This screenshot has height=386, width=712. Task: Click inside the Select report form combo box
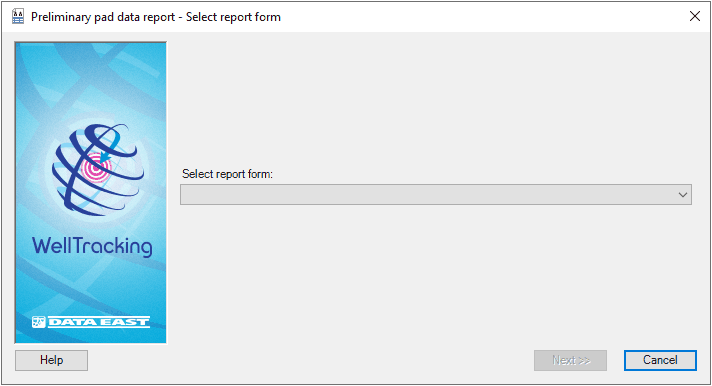point(435,194)
